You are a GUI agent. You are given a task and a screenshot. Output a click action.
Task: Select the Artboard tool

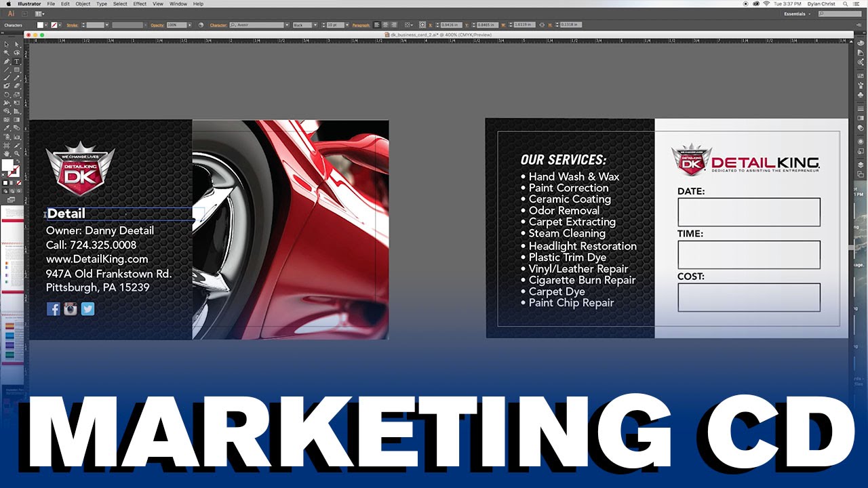tap(7, 145)
